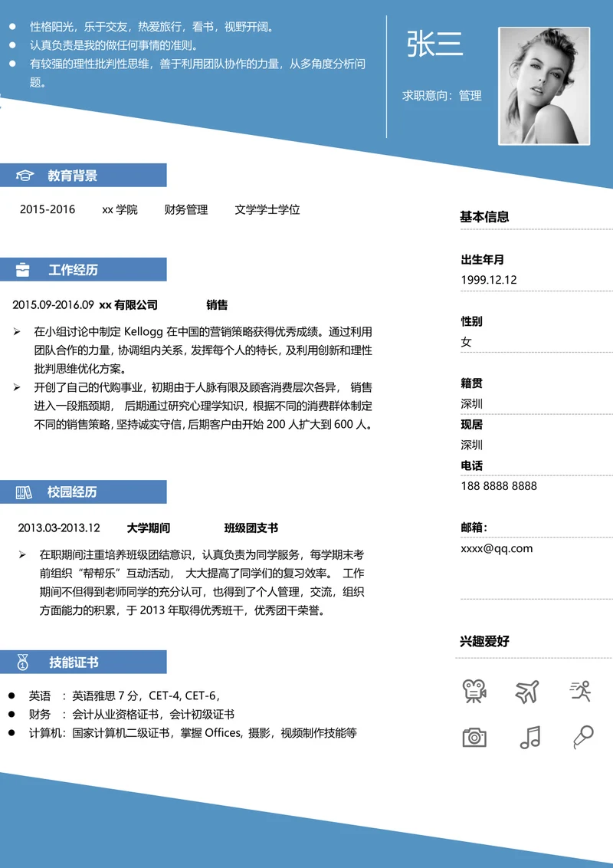
Task: Select the video camera hobby icon
Action: pos(474,691)
